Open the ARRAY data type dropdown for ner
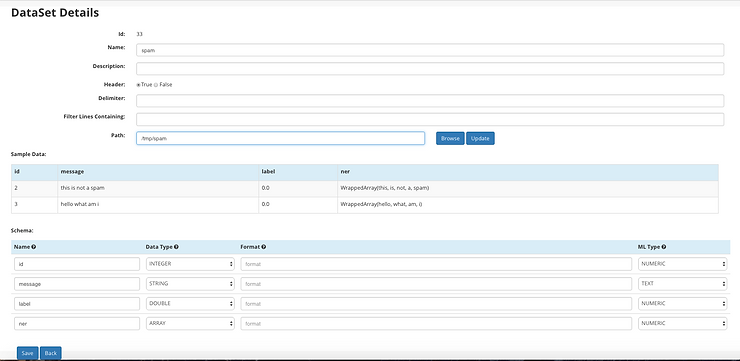 (190, 323)
